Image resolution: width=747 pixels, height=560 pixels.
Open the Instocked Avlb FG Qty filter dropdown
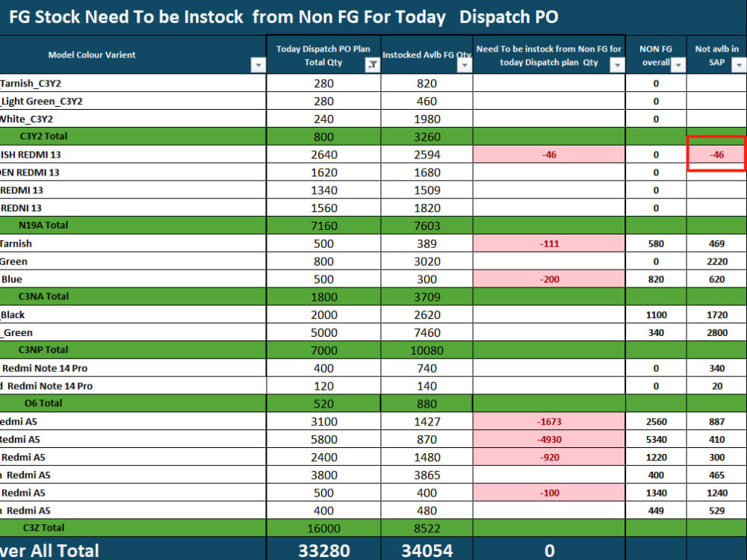point(465,65)
